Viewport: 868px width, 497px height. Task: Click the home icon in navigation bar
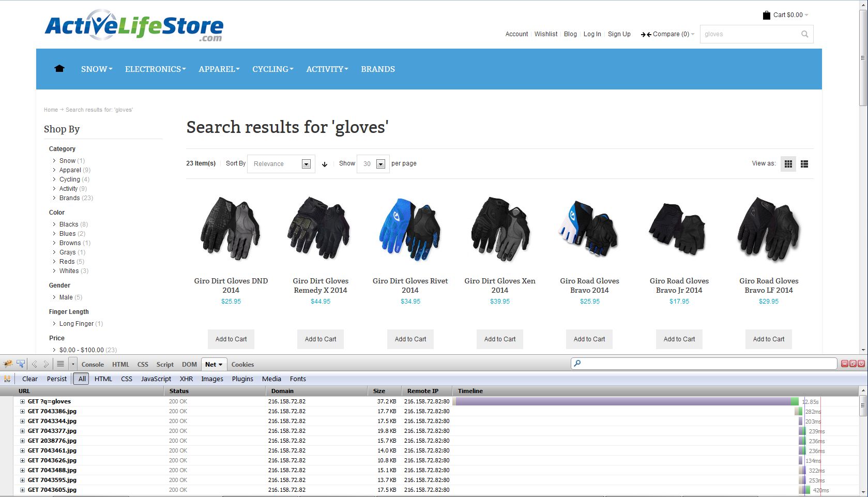(59, 69)
